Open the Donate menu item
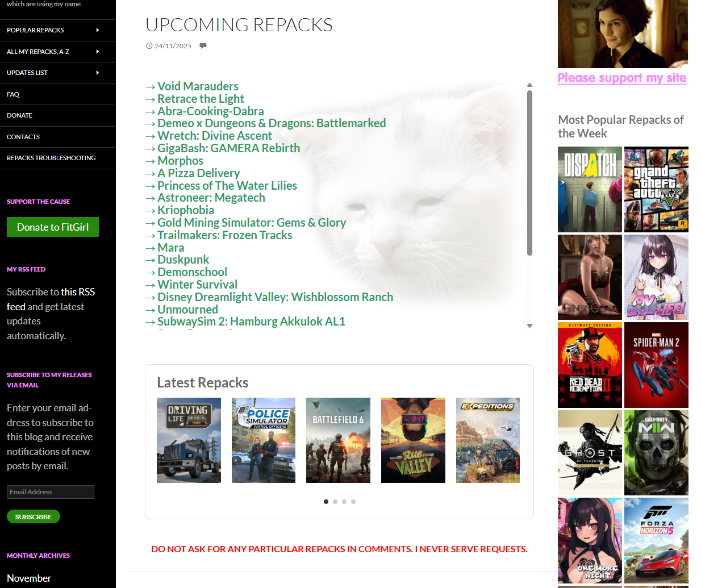This screenshot has height=588, width=701. point(19,115)
